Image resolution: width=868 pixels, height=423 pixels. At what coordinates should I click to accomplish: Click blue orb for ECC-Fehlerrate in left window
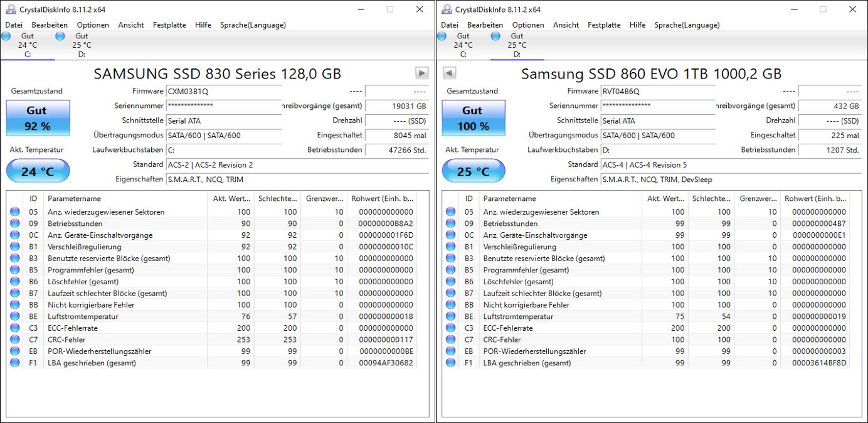(14, 328)
